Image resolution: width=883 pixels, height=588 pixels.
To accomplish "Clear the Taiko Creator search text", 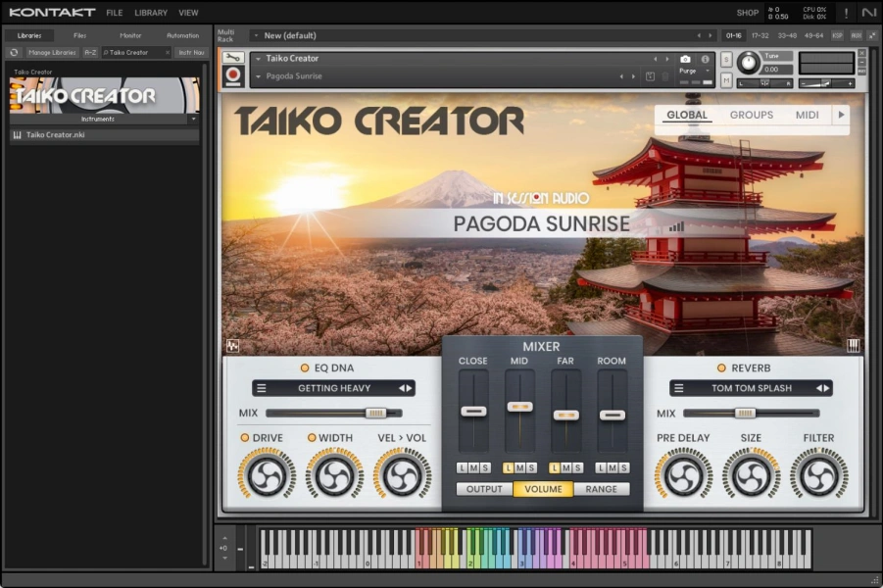I will pos(168,52).
